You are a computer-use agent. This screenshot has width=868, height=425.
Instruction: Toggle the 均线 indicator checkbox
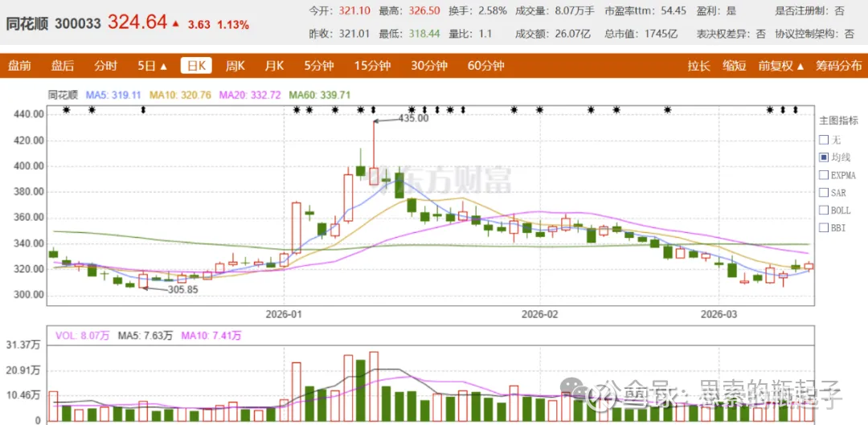click(x=823, y=157)
